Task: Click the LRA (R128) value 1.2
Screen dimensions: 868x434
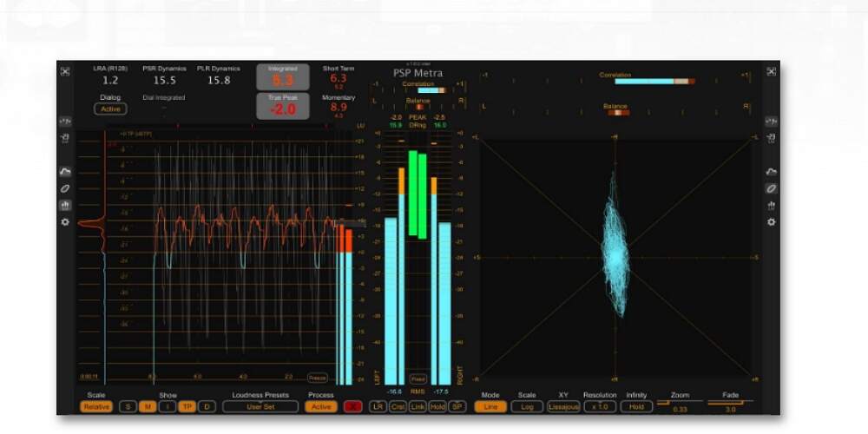Action: pyautogui.click(x=111, y=80)
